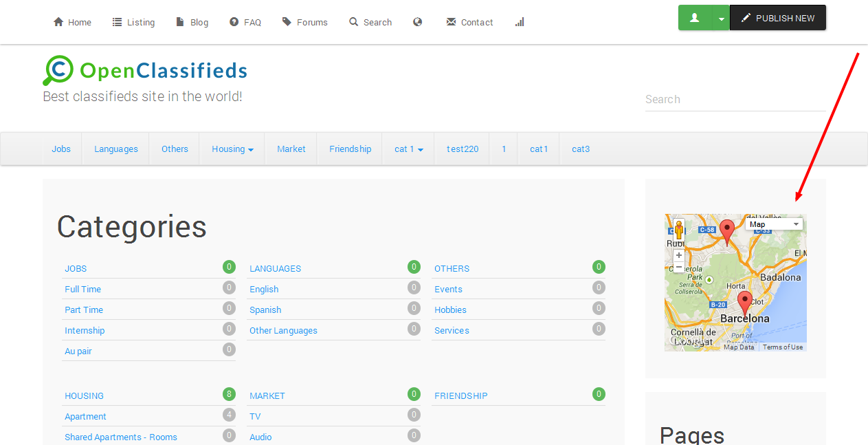Open the FAQ menu item

245,22
